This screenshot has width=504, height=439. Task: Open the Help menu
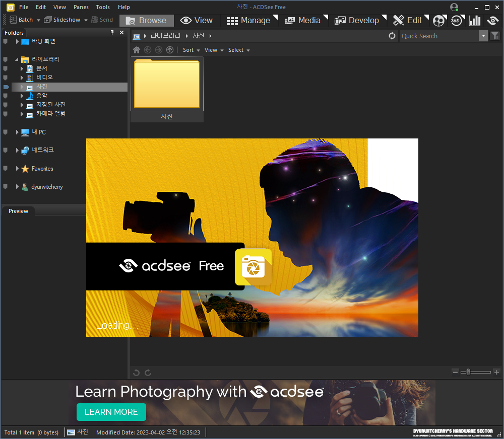click(x=124, y=7)
